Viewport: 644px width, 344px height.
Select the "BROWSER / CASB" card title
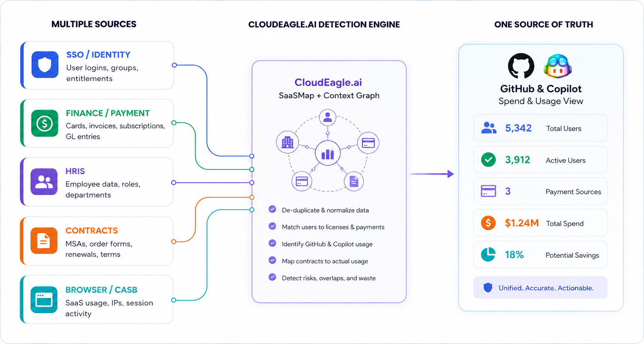click(101, 290)
